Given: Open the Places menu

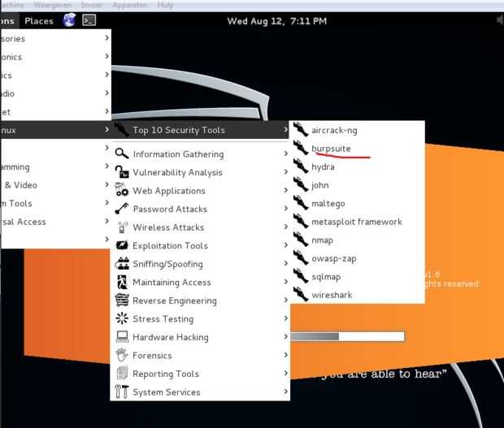Looking at the screenshot, I should (39, 21).
